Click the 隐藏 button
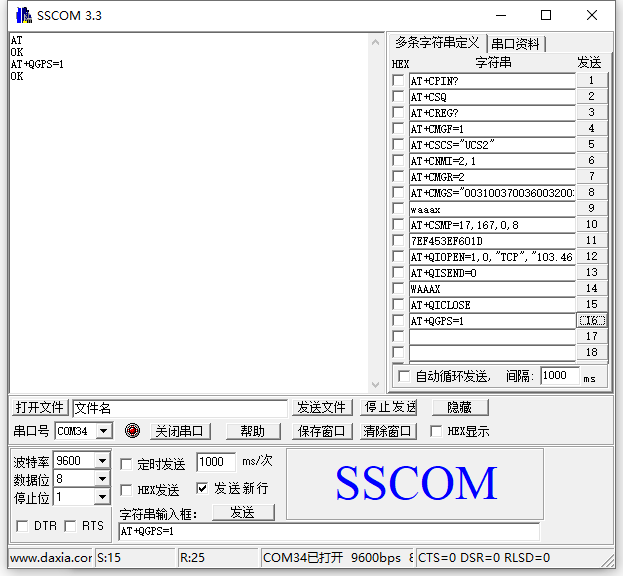Viewport: 623px width, 576px height. click(460, 408)
